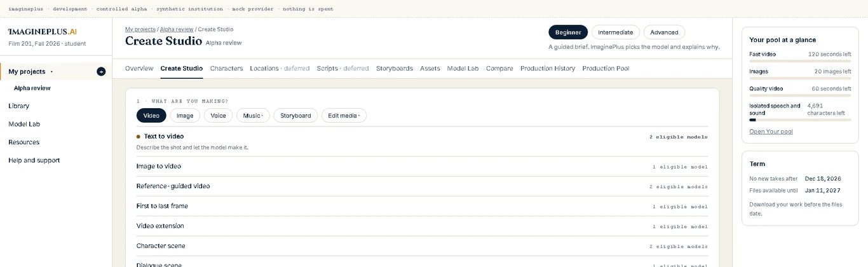Choose the Voice media type pill
This screenshot has height=267, width=868.
coord(218,116)
